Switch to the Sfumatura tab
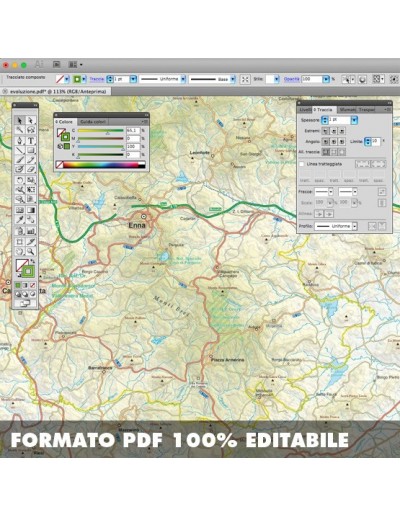The height and width of the screenshot is (517, 400). tap(347, 110)
